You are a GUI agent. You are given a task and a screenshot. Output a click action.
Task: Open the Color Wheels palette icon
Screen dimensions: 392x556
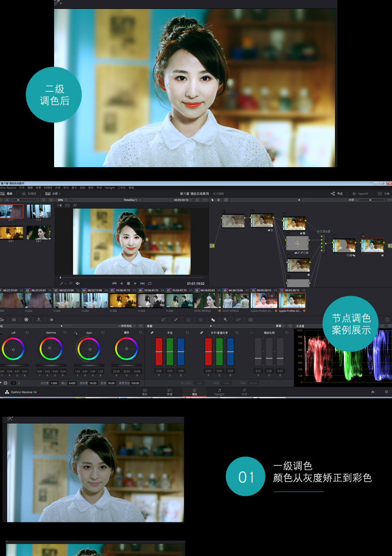coord(26,319)
